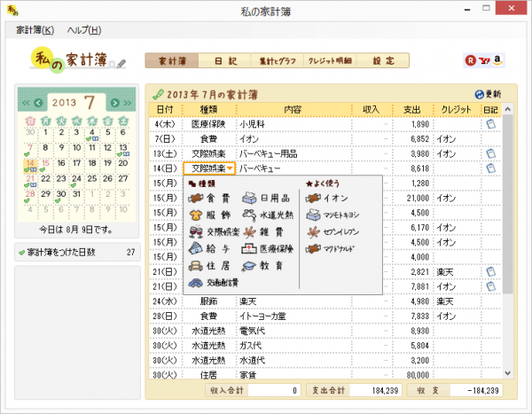Click the 内容 column header

(293, 110)
